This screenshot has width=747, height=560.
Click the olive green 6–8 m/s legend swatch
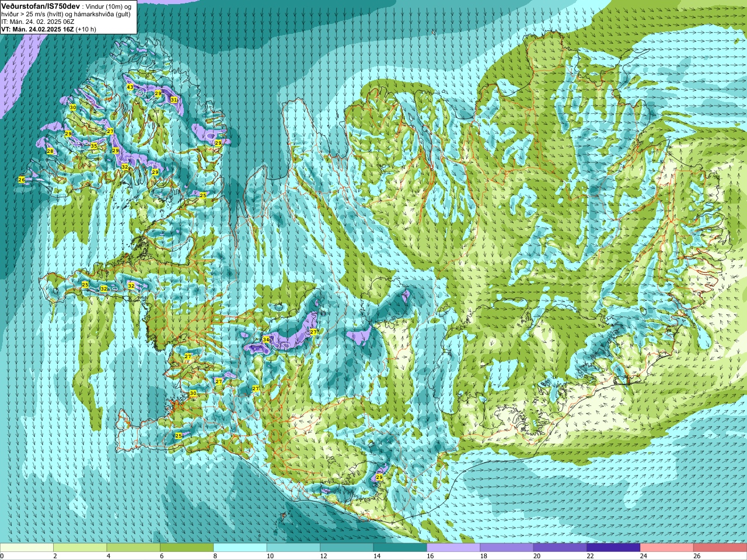(187, 548)
